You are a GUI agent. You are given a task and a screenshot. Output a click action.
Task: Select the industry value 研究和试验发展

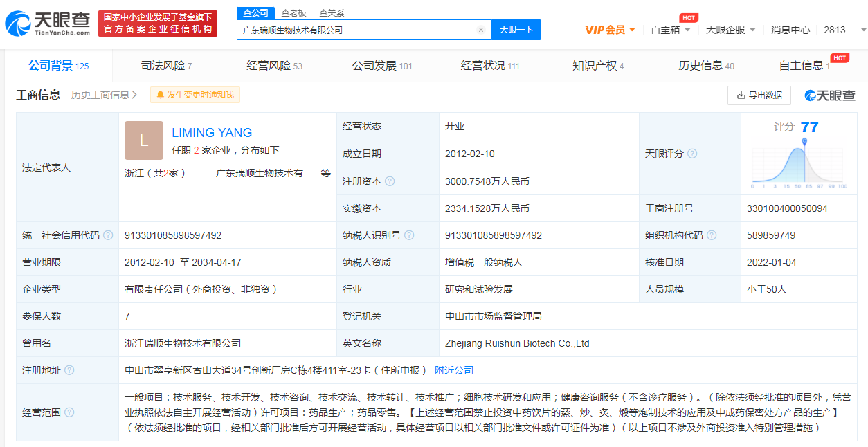[x=479, y=289]
